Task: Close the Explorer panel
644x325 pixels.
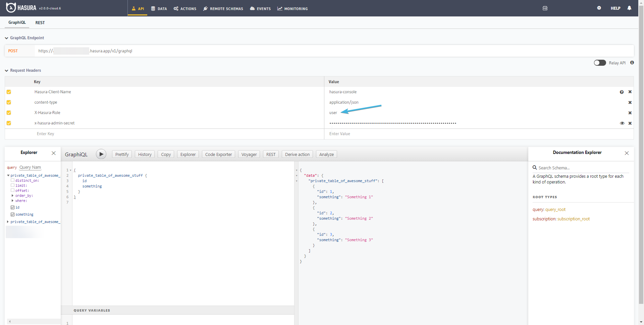Action: (54, 153)
